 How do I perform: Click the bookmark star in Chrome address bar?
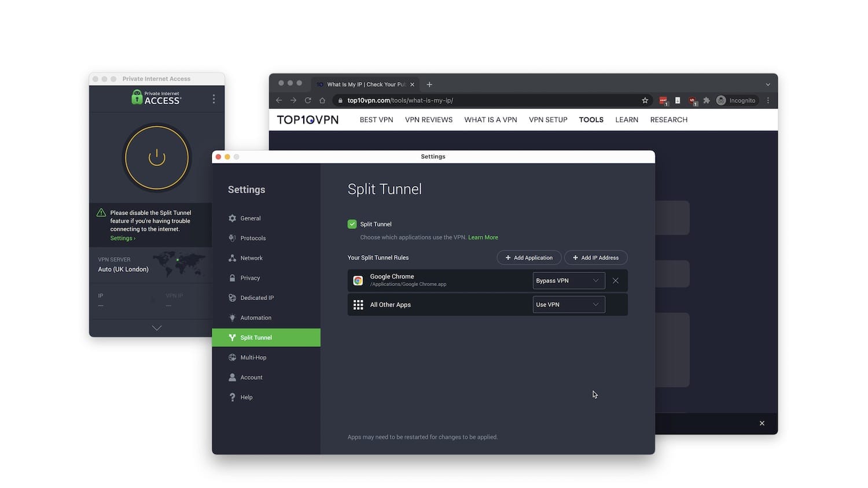click(x=645, y=100)
